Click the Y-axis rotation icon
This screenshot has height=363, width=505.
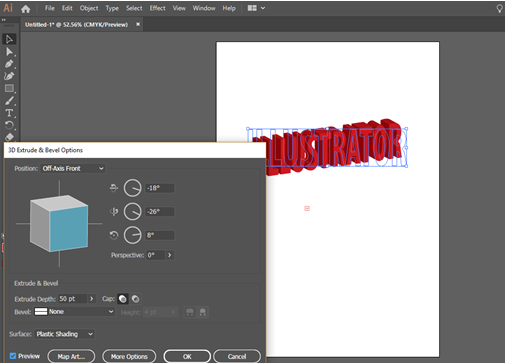click(114, 211)
